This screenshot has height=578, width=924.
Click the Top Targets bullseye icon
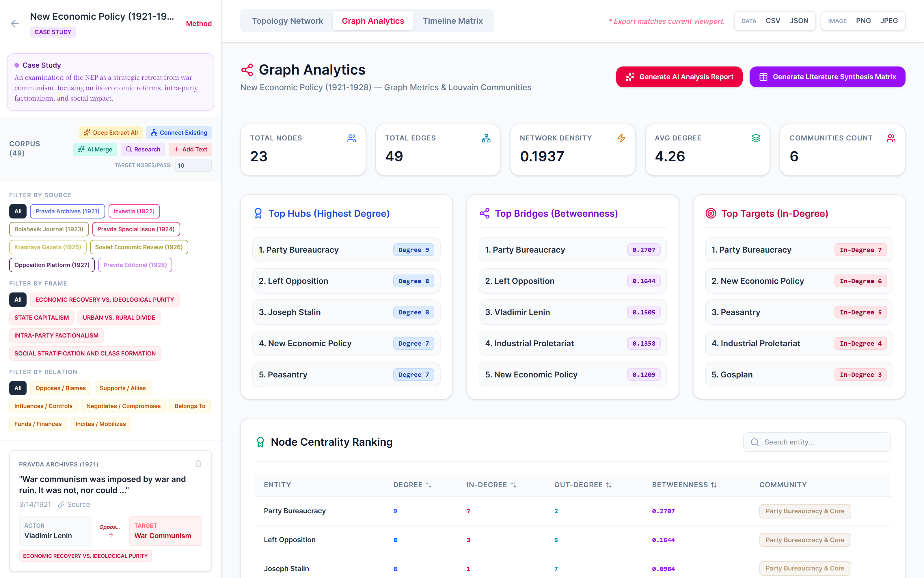(711, 213)
